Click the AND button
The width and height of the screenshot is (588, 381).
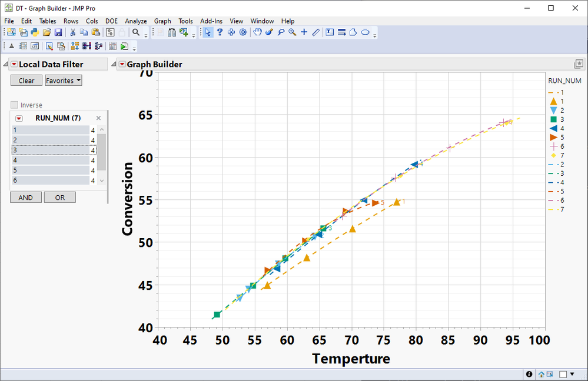pos(25,198)
